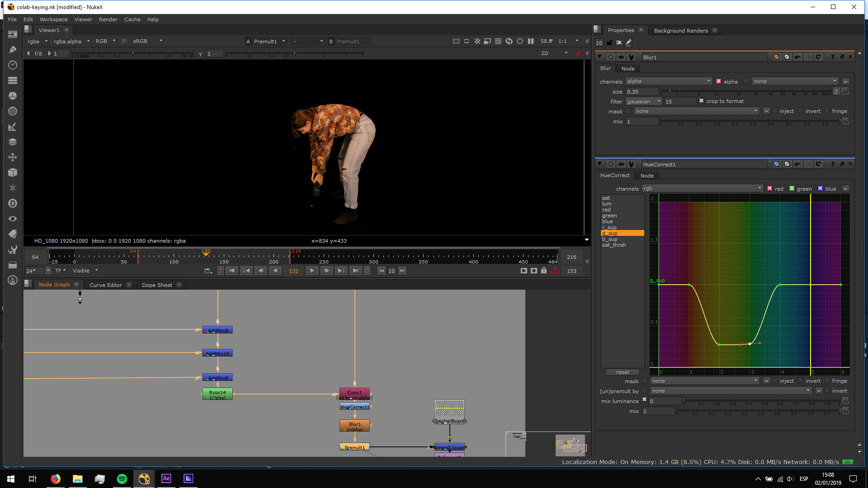Open the 3D nodes cube icon
The width and height of the screenshot is (868, 488).
[x=13, y=173]
